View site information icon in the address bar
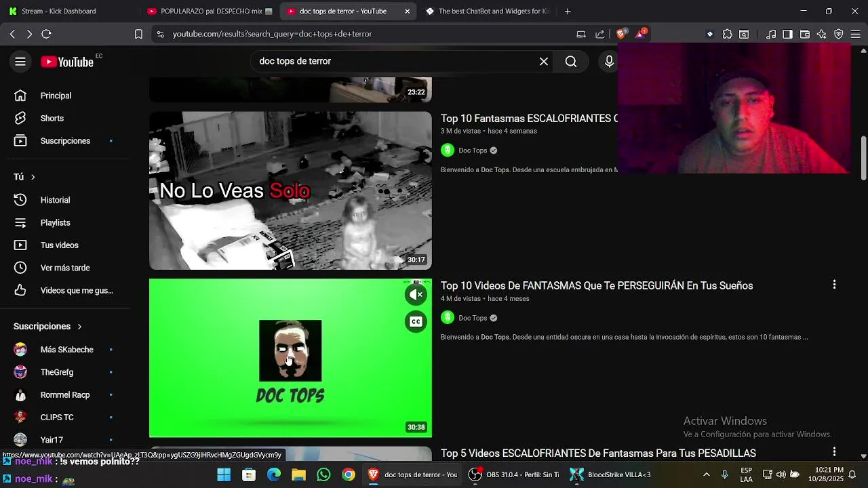This screenshot has height=488, width=868. (160, 34)
